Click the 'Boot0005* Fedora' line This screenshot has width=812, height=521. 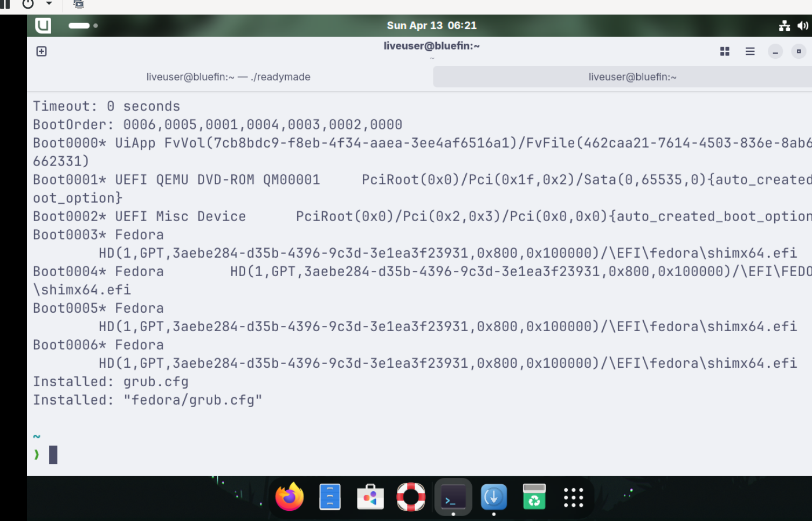98,308
